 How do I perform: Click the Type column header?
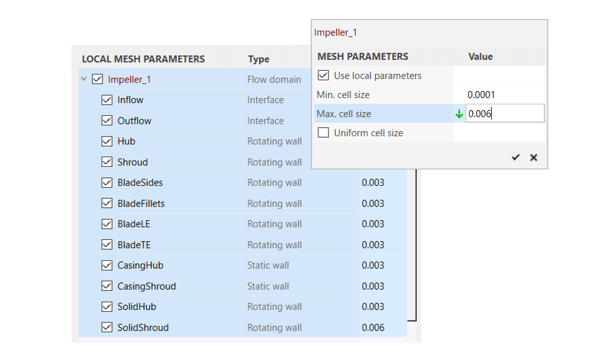259,59
